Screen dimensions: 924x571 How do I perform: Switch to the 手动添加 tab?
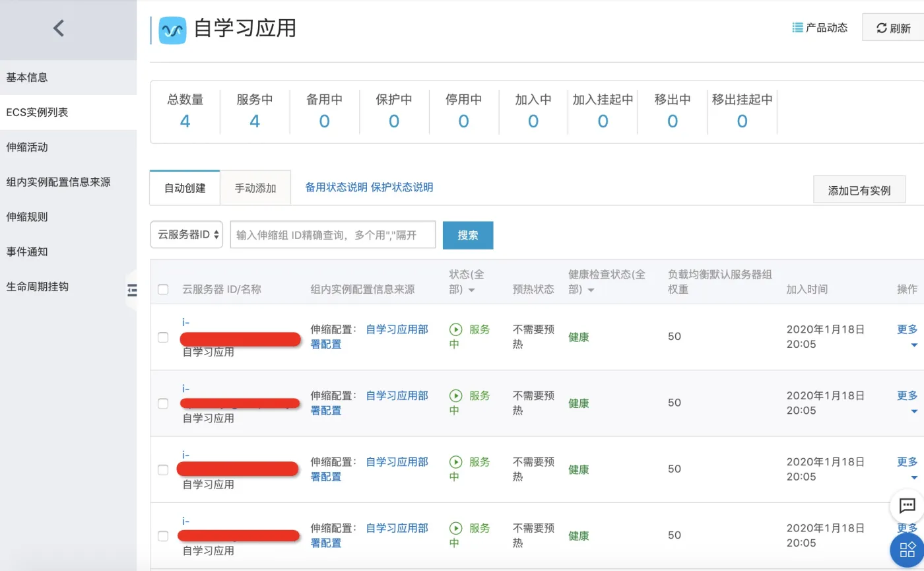point(255,188)
